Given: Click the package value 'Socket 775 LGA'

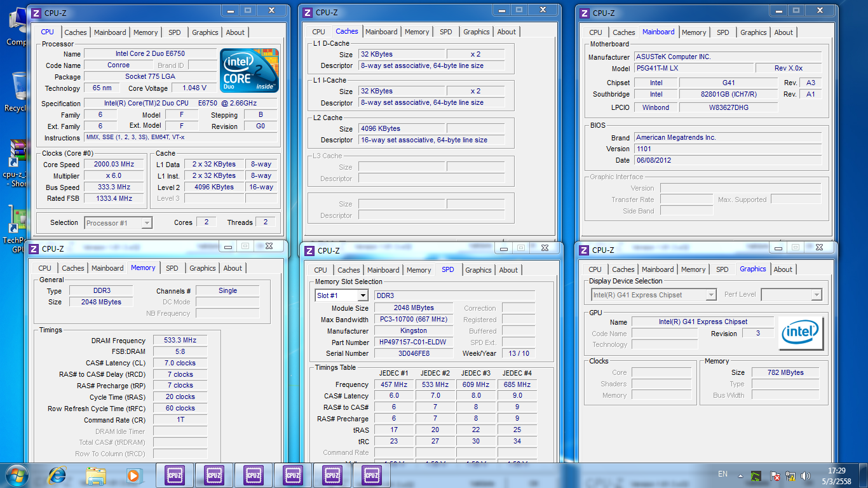Looking at the screenshot, I should coord(150,77).
